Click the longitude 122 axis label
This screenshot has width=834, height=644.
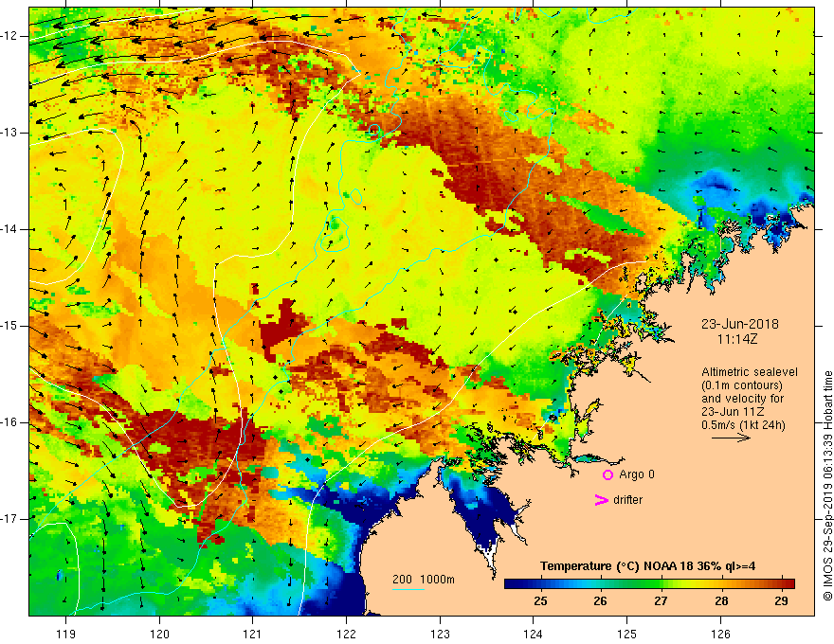[x=346, y=634]
